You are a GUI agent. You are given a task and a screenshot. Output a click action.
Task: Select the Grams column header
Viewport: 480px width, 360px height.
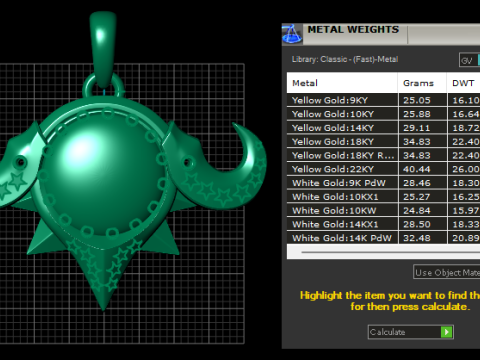422,83
